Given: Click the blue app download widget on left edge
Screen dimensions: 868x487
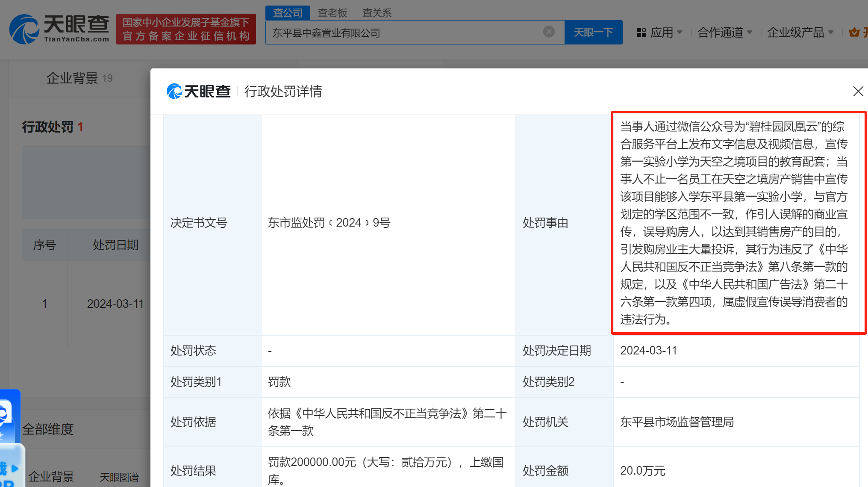Looking at the screenshot, I should click(x=9, y=417).
